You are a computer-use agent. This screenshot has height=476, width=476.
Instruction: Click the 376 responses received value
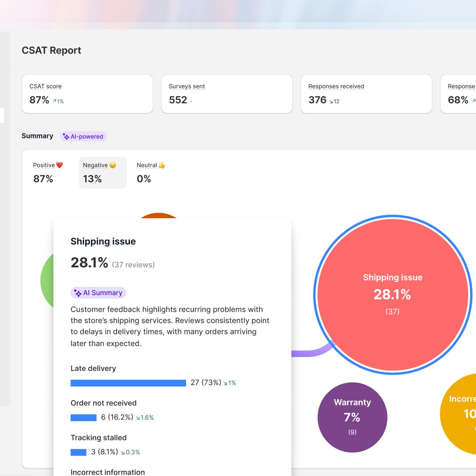tap(317, 100)
